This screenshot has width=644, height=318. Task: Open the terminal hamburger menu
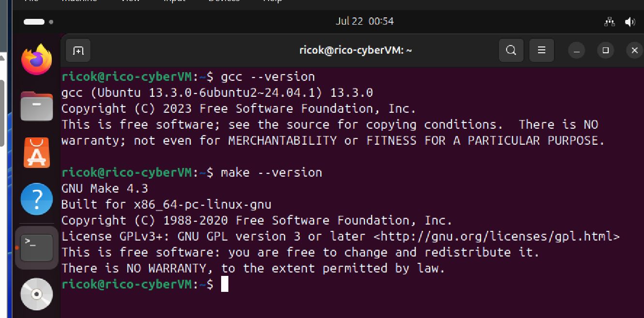pos(542,50)
